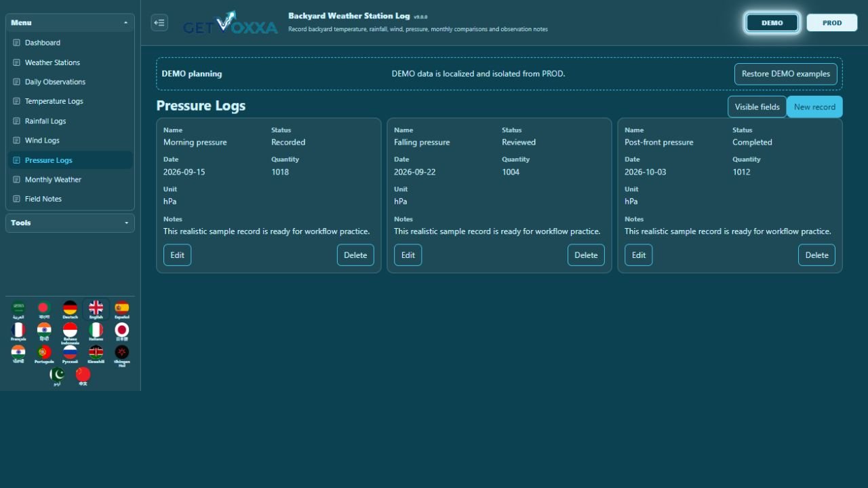
Task: Click the date 2026-09-15
Action: point(184,172)
